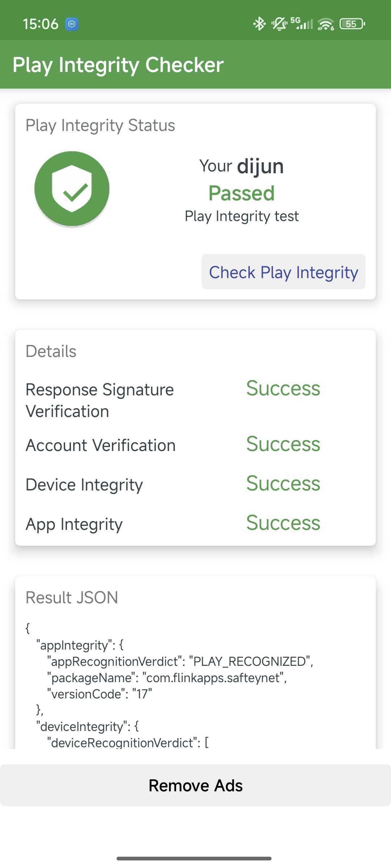The height and width of the screenshot is (868, 391).
Task: Tap the green shield checkmark icon
Action: [72, 188]
